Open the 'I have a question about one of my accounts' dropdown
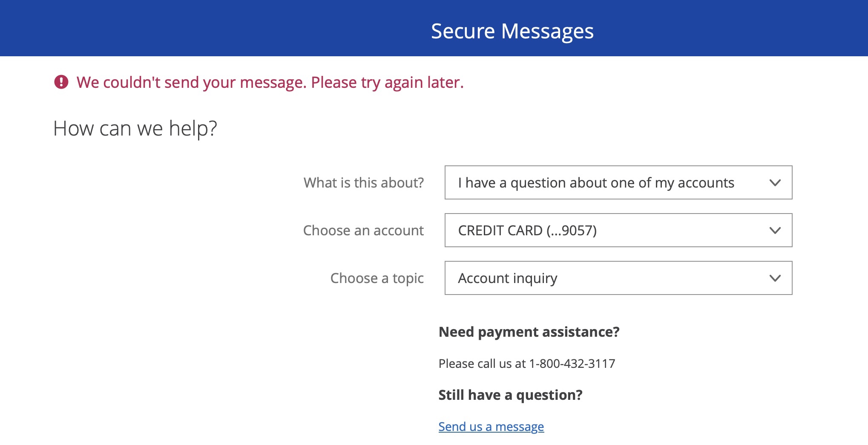 pyautogui.click(x=596, y=183)
